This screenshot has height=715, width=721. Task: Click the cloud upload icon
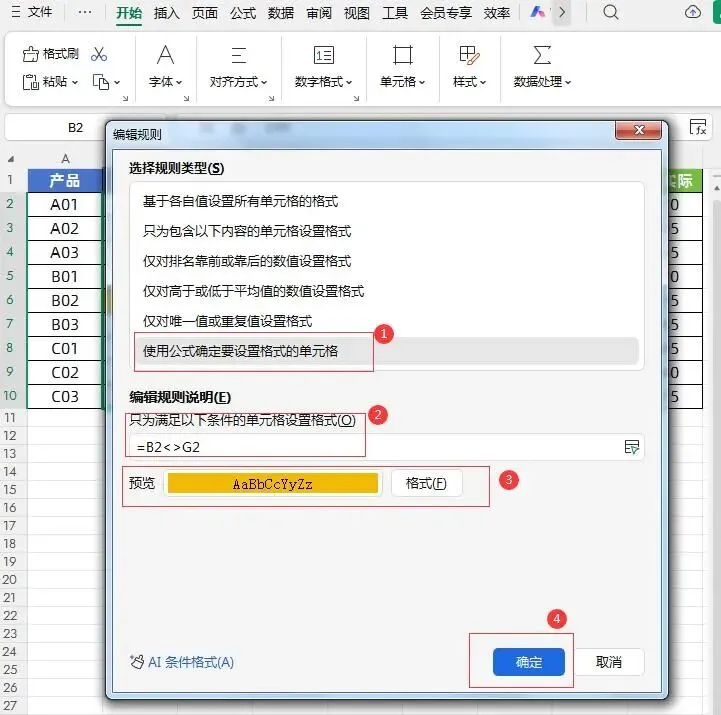pyautogui.click(x=692, y=12)
